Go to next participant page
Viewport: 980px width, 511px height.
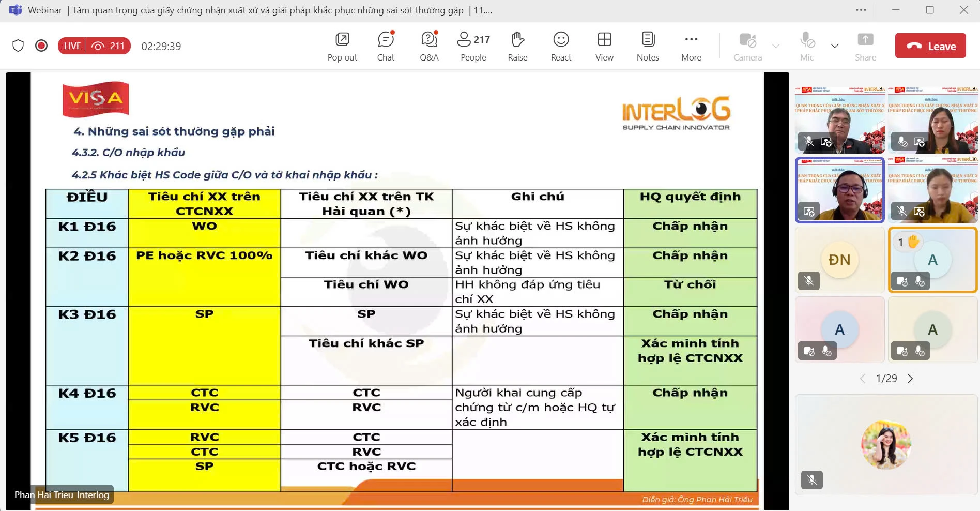tap(910, 379)
